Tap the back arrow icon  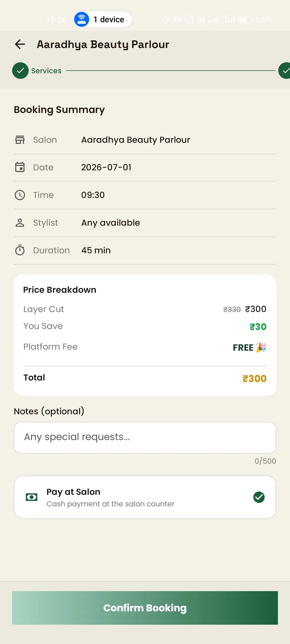coord(20,44)
